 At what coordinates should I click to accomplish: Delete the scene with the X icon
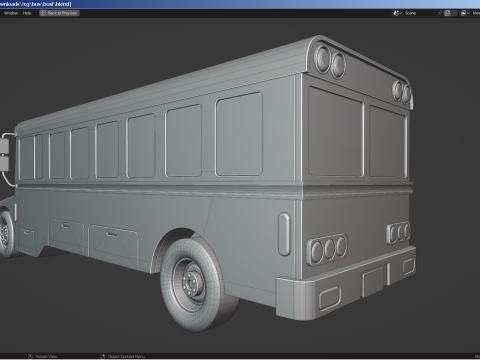pos(454,13)
